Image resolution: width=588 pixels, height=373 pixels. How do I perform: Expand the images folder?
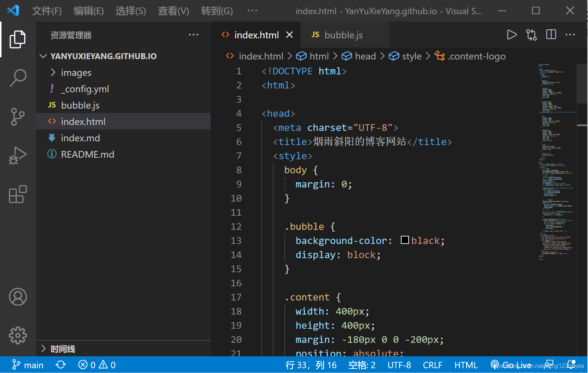point(76,73)
